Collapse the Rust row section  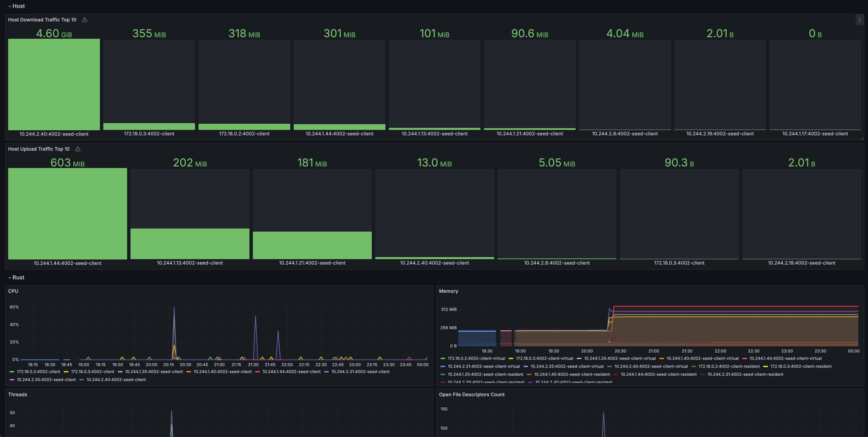[18, 278]
